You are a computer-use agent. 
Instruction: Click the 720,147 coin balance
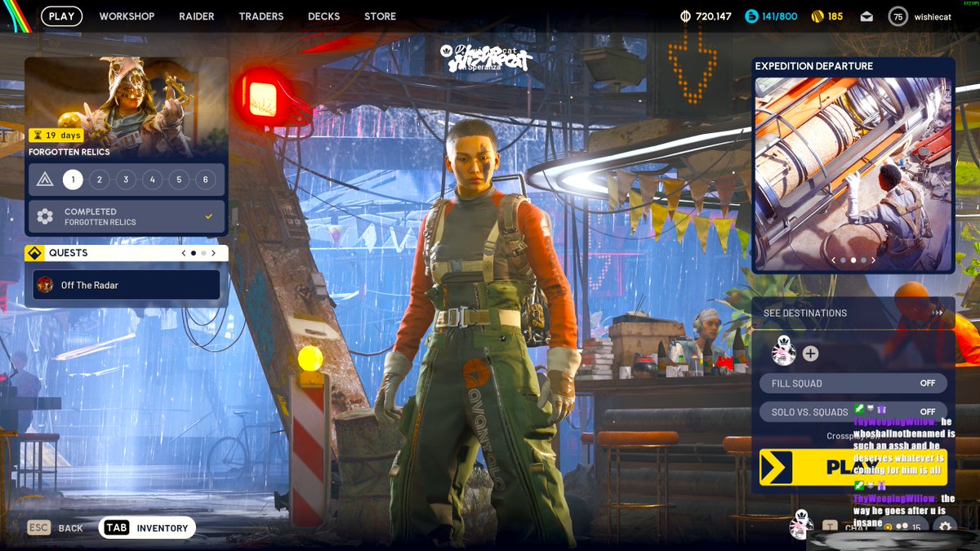714,16
